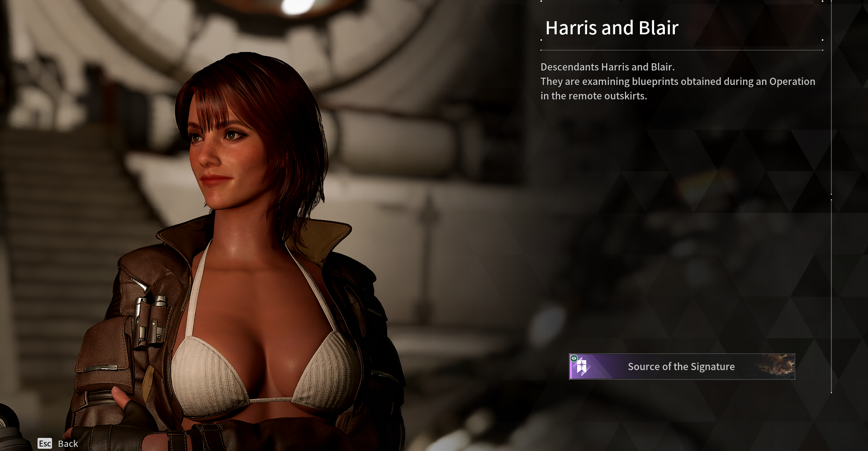Click the text 'Descendants Harris and Blair.'
Image resolution: width=868 pixels, height=451 pixels.
coord(607,67)
